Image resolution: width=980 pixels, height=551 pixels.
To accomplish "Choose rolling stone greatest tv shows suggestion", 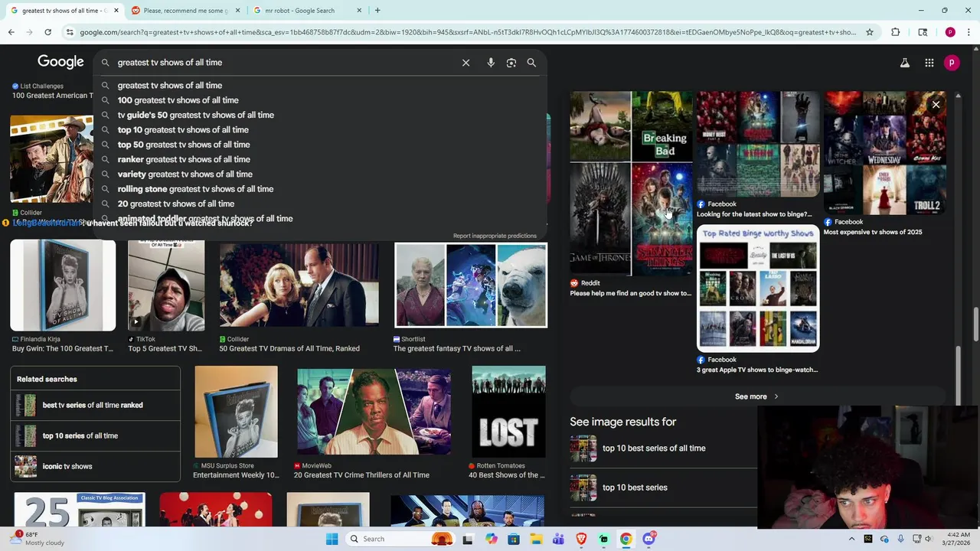I will click(x=195, y=189).
